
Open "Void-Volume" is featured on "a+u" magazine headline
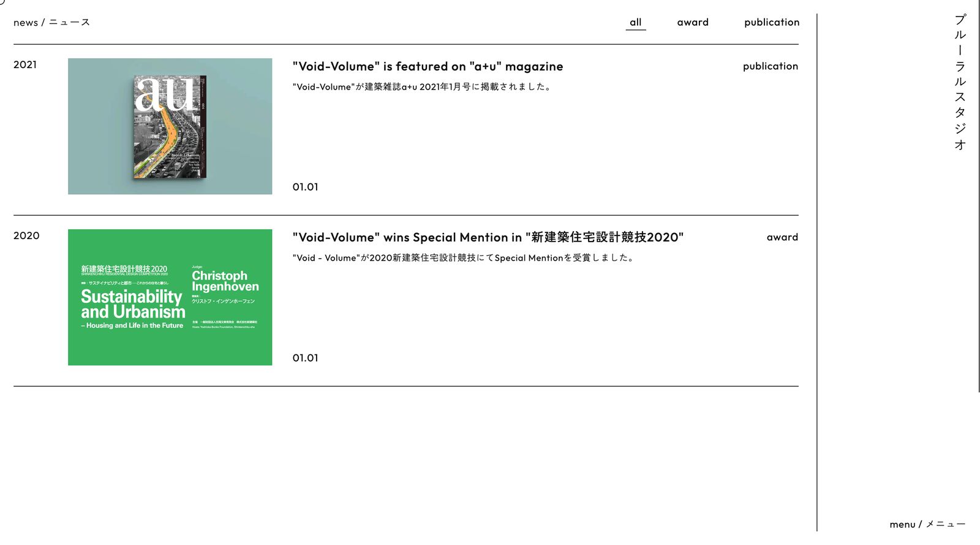click(428, 66)
